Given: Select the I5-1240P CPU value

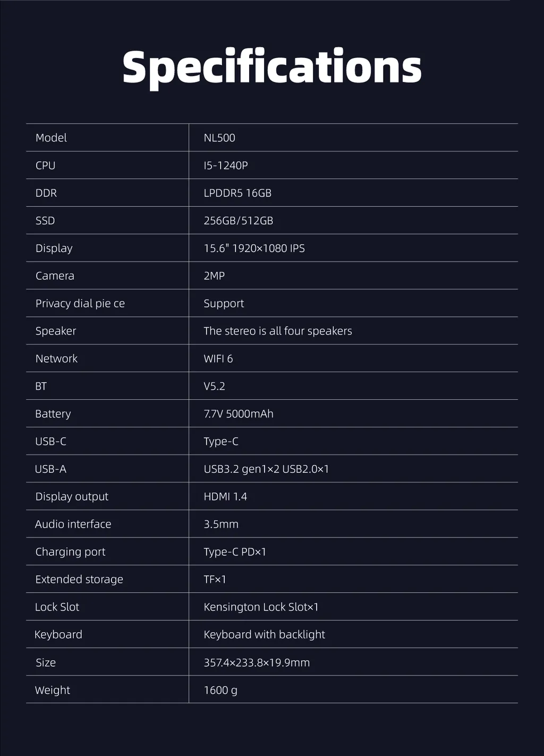Looking at the screenshot, I should (226, 165).
